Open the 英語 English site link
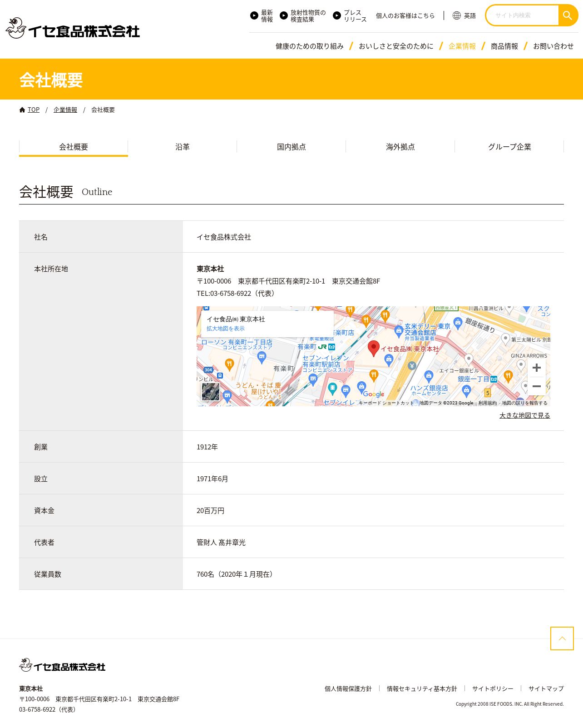 pyautogui.click(x=469, y=15)
